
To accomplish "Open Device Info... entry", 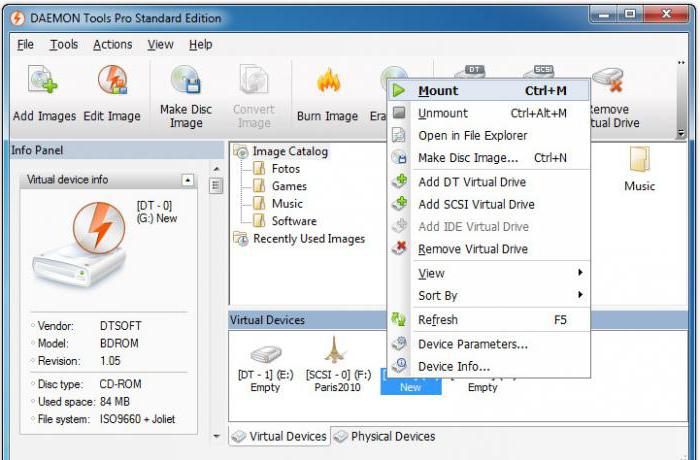I will point(489,366).
